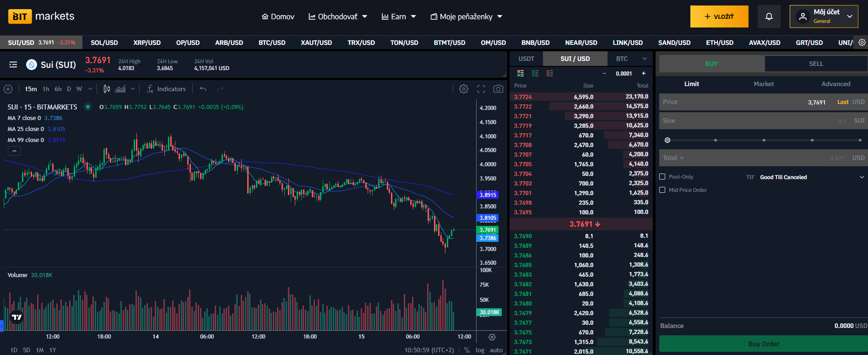Show only sell orders in order book

point(550,73)
